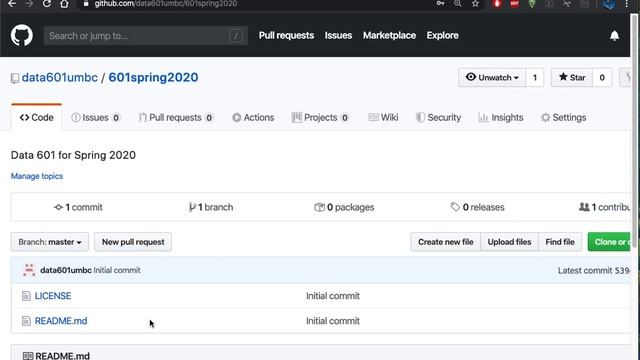640x360 pixels.
Task: Reload the page with the refresh icon
Action: click(47, 4)
